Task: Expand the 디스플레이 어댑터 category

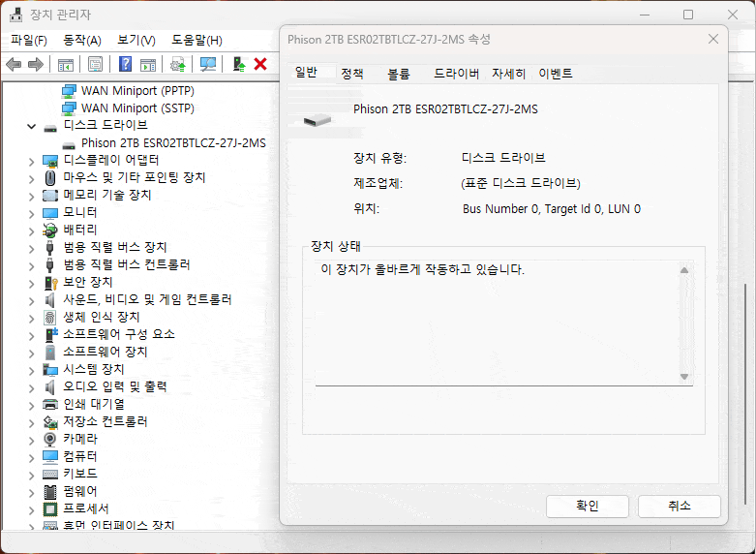Action: (x=33, y=161)
